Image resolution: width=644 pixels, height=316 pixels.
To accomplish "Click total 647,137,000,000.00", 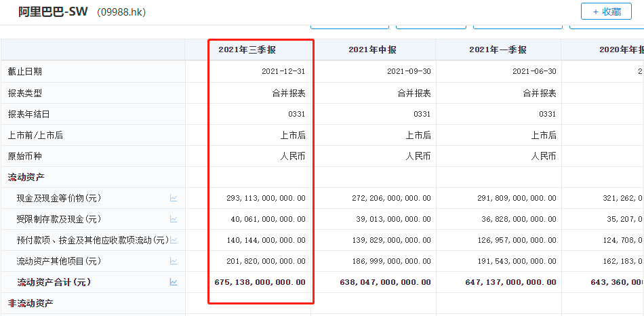I will click(511, 282).
